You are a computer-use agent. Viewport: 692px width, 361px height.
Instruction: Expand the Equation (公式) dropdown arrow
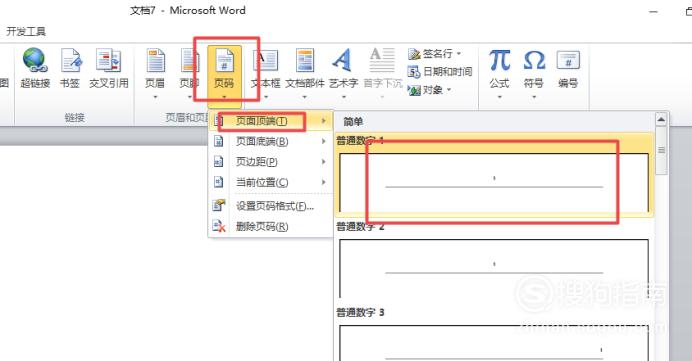(500, 97)
